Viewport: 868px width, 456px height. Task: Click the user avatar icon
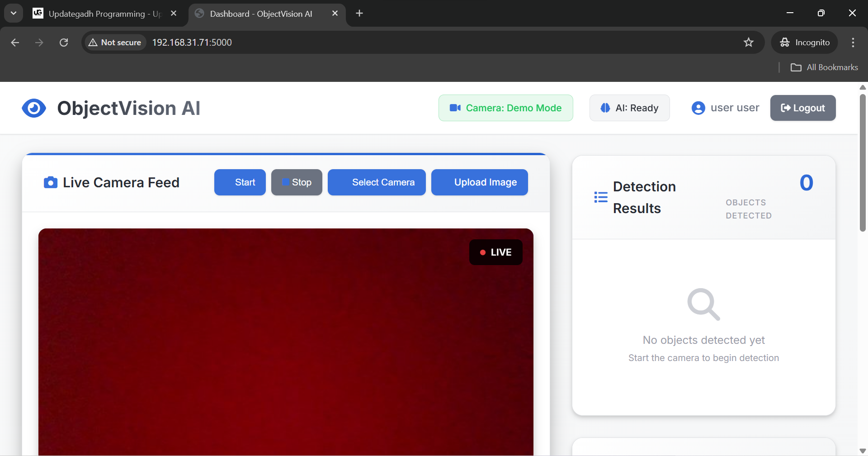(x=698, y=108)
